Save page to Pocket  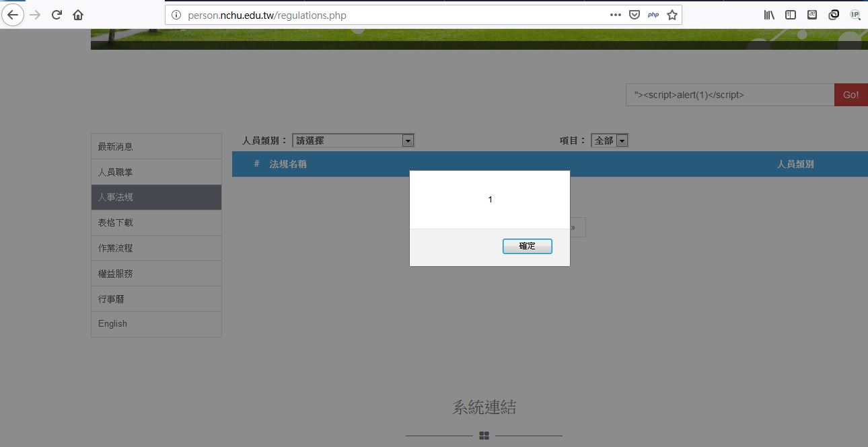coord(634,15)
